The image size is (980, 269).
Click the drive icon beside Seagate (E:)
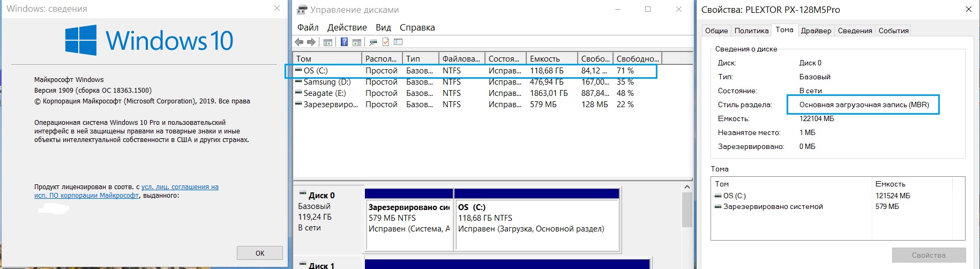point(298,93)
